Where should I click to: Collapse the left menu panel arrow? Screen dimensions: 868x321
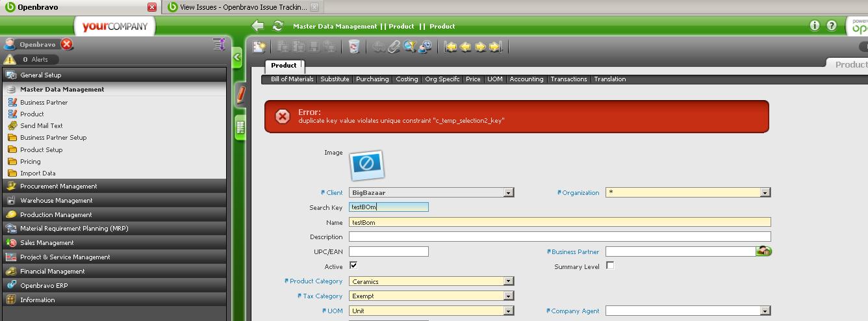click(x=237, y=57)
